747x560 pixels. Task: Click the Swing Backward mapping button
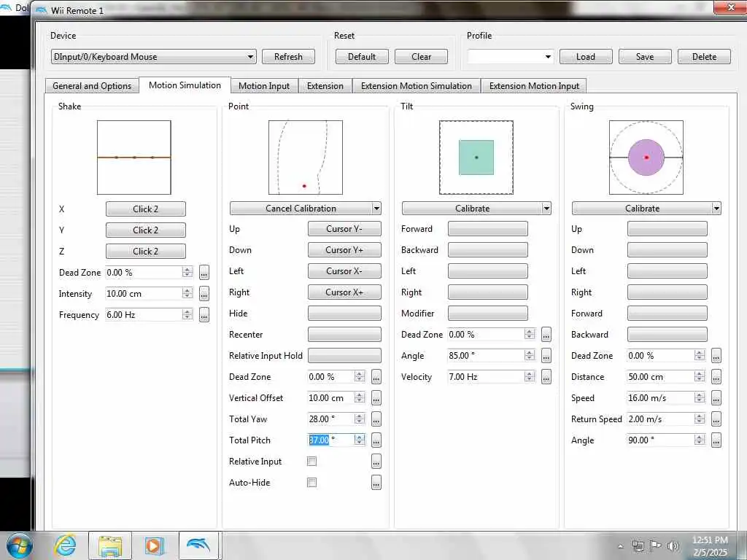667,334
